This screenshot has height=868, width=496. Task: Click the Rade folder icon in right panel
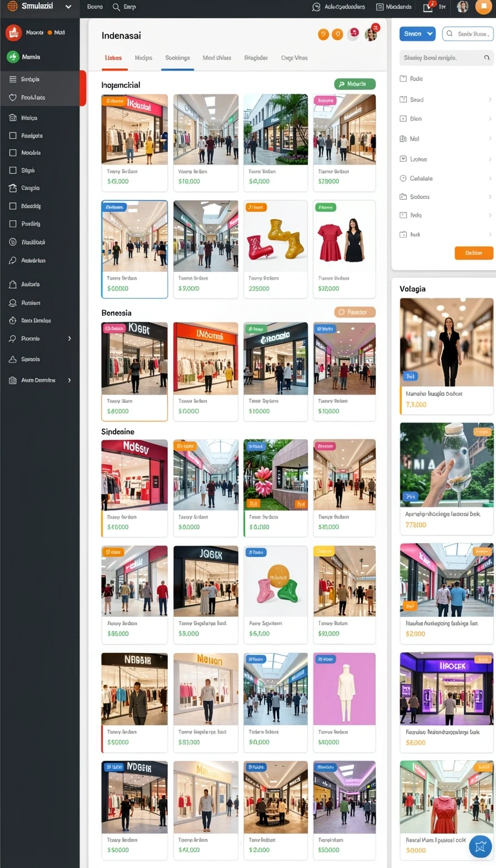point(404,79)
